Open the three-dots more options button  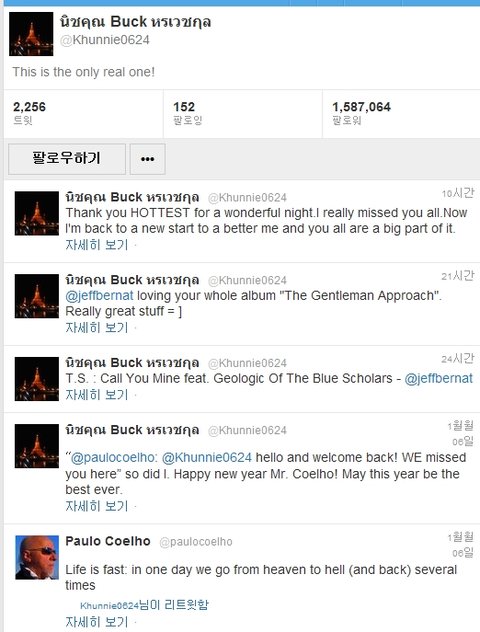tap(148, 159)
